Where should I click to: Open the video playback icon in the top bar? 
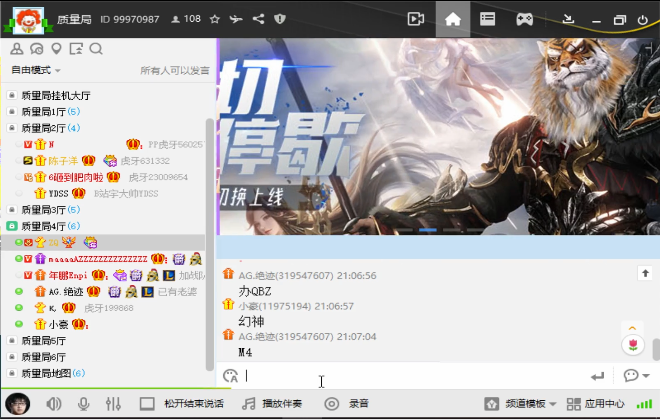[415, 19]
